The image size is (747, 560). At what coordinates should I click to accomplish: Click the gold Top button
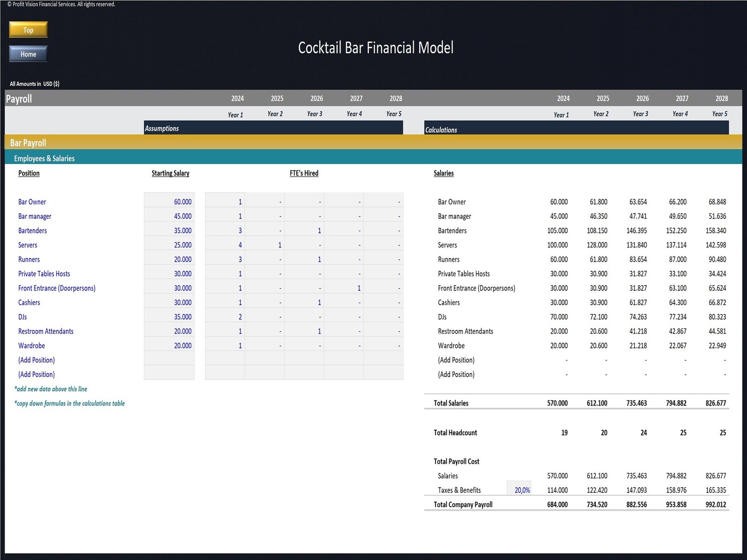coord(28,30)
